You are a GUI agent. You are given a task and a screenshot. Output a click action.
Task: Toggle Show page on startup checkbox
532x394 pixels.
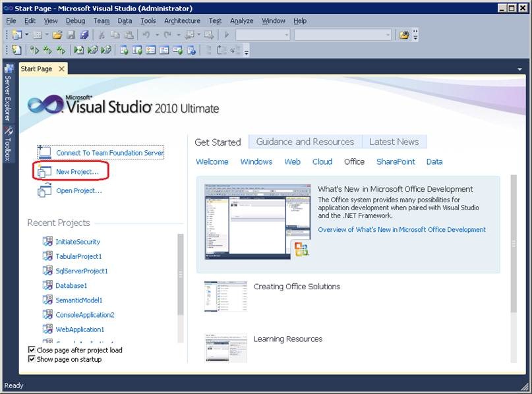click(32, 358)
